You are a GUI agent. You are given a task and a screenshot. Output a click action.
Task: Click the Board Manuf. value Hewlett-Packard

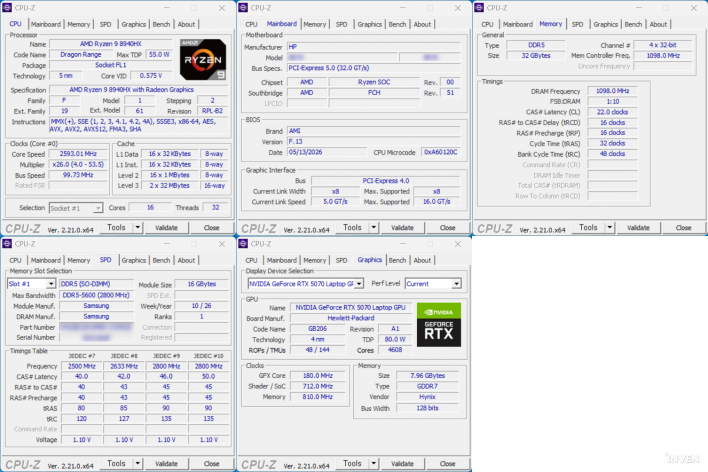pos(351,318)
